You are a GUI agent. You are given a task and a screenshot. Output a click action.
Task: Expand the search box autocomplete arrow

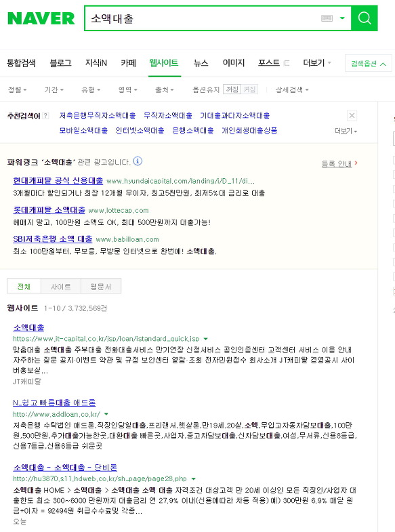[342, 18]
